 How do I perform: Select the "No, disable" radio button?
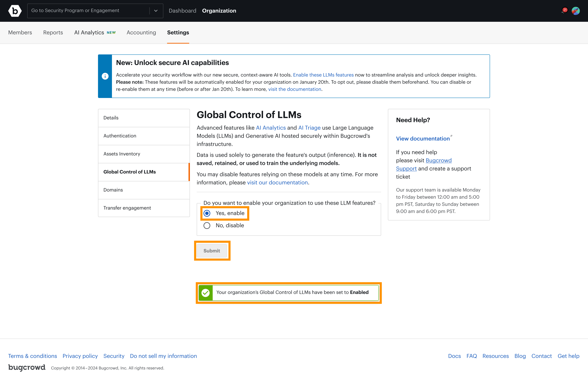pos(207,225)
